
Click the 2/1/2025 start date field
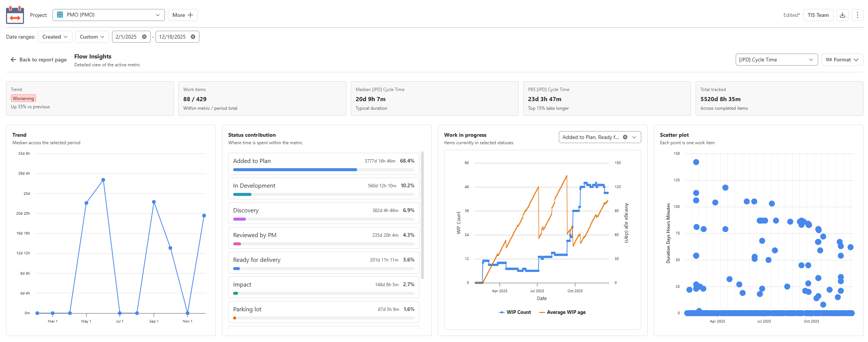[x=131, y=37]
